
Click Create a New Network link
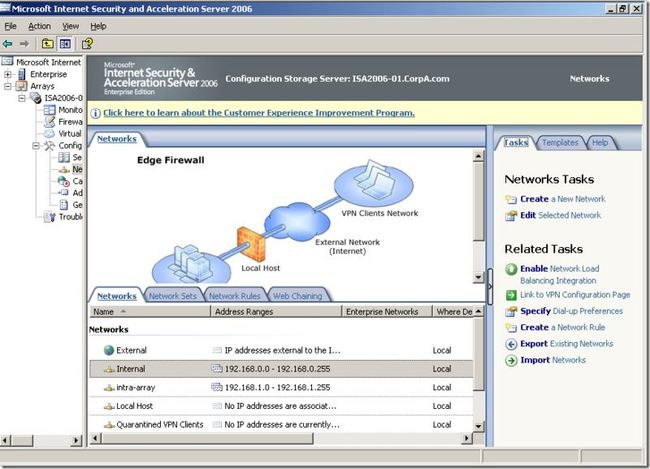(x=563, y=199)
